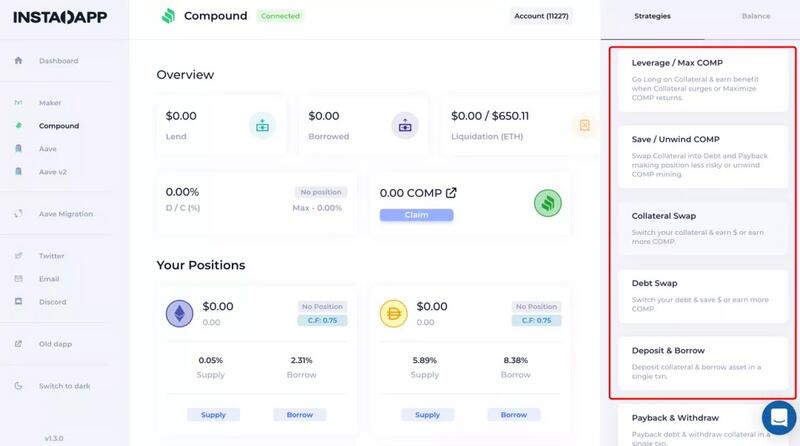800x446 pixels.
Task: Click the Max - 0.00% label
Action: pos(317,208)
